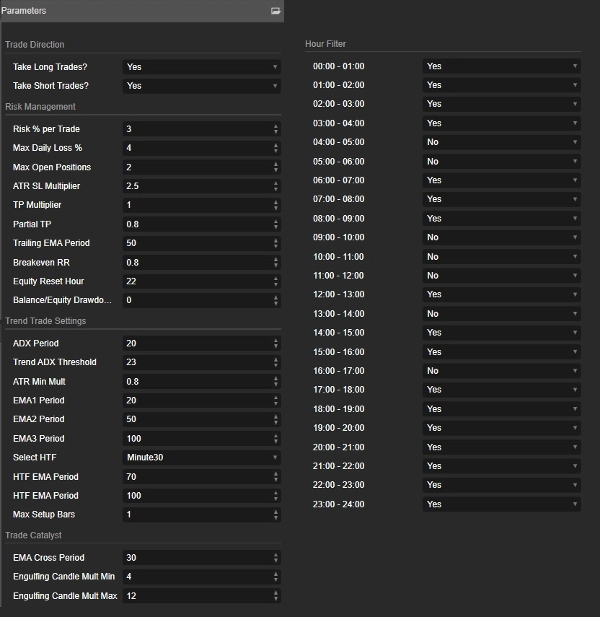Viewport: 600px width, 617px height.
Task: Click the Max Open Positions value field
Action: point(201,167)
